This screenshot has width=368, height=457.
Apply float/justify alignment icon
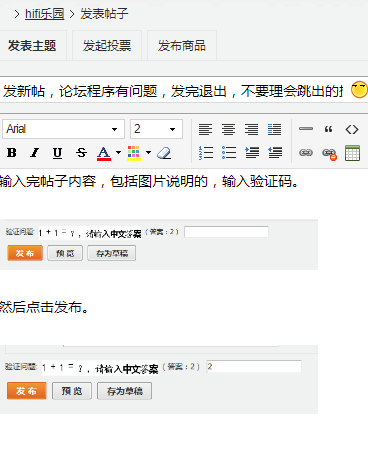(x=274, y=129)
